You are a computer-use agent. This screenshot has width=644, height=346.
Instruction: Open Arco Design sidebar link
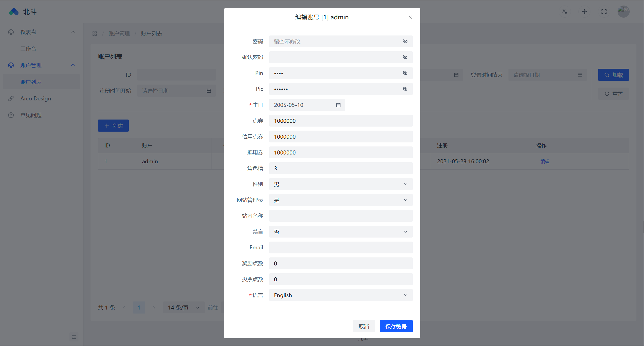tap(36, 98)
